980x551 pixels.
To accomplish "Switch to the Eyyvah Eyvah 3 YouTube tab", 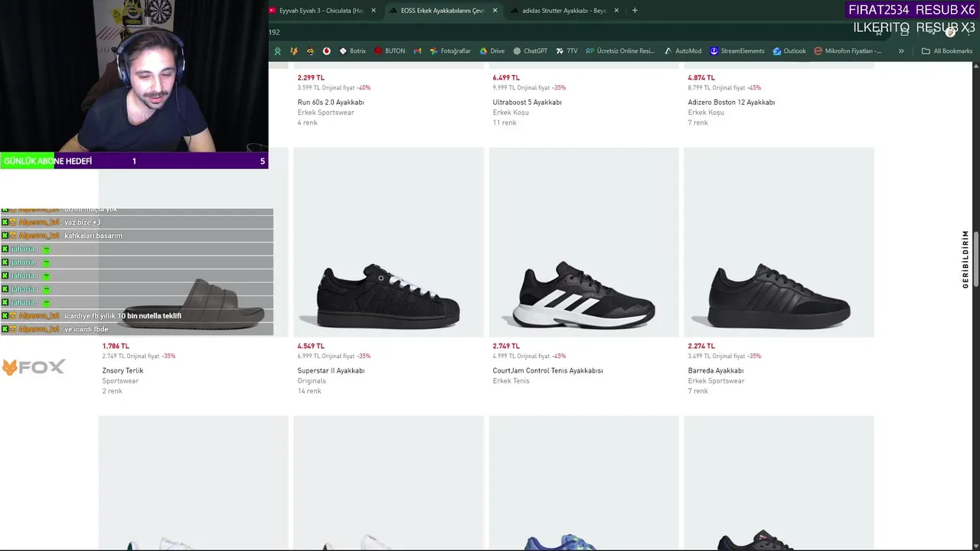I will pos(320,11).
